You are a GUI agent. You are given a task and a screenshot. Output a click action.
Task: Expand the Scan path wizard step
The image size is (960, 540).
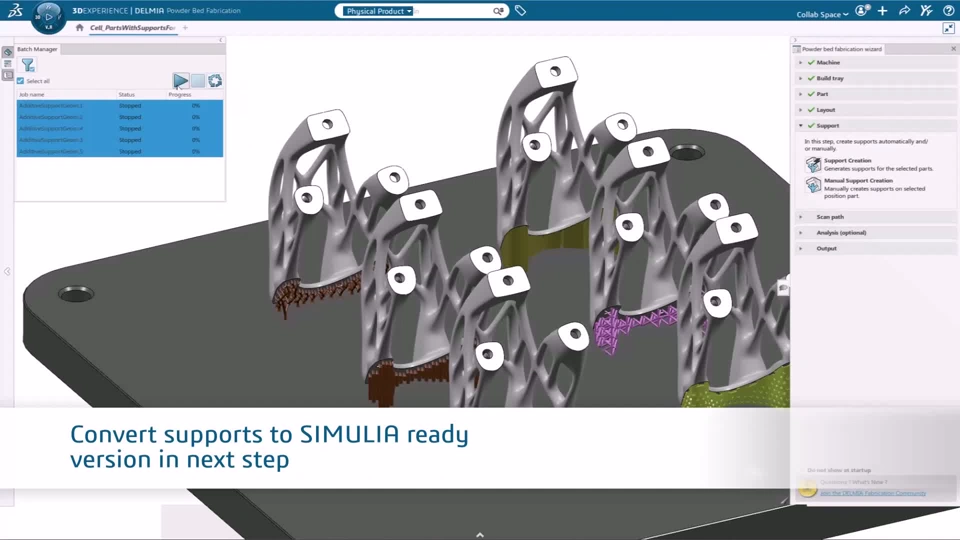pos(800,217)
